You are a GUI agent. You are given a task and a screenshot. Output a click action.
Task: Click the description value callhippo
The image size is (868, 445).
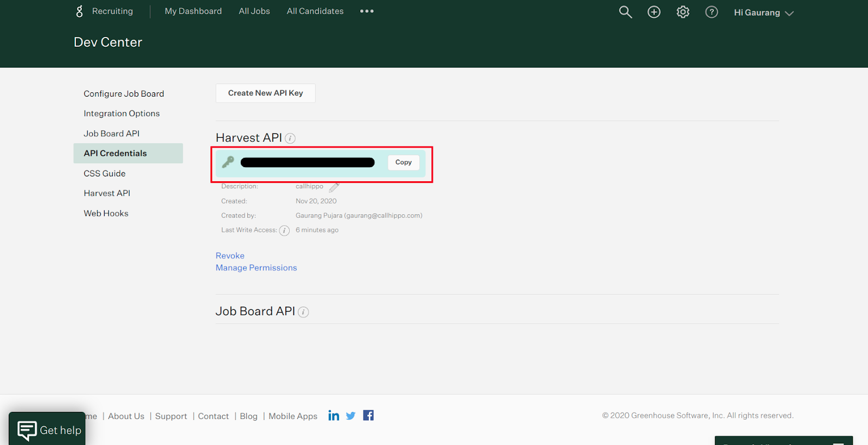(309, 186)
